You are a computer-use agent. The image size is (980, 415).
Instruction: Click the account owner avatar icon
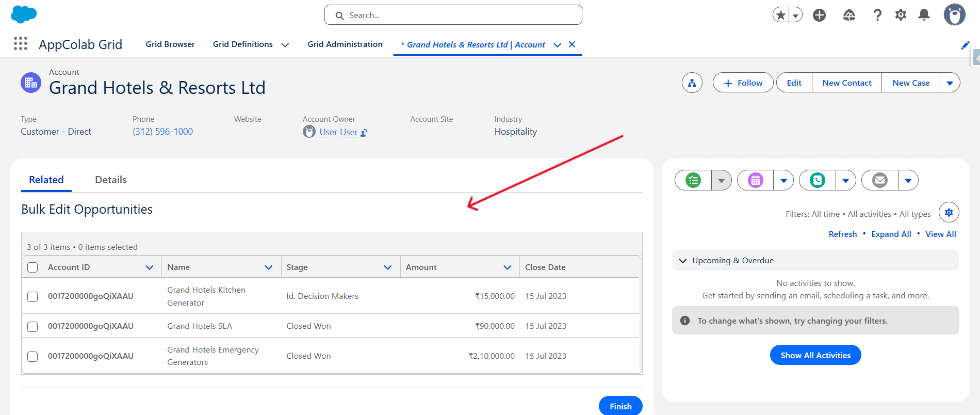pos(309,132)
